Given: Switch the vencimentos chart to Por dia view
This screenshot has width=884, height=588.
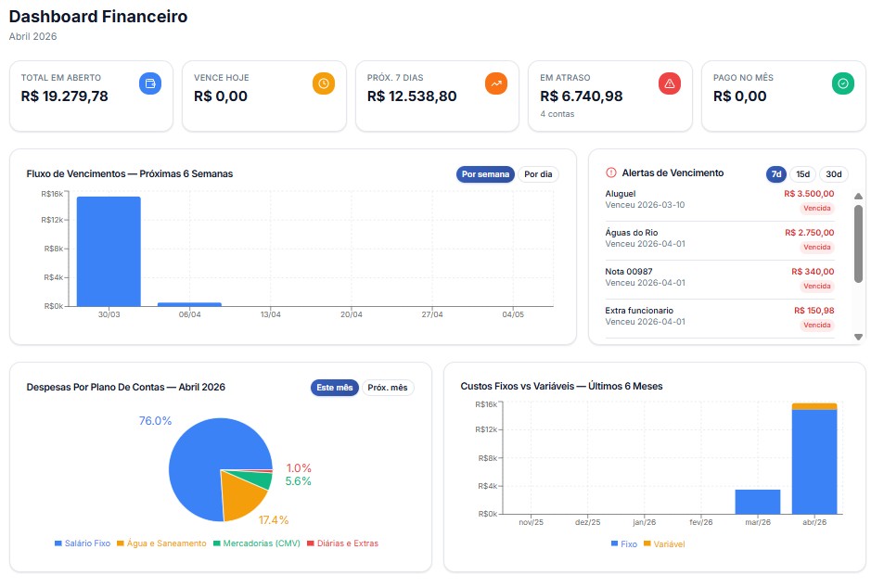Looking at the screenshot, I should tap(539, 174).
